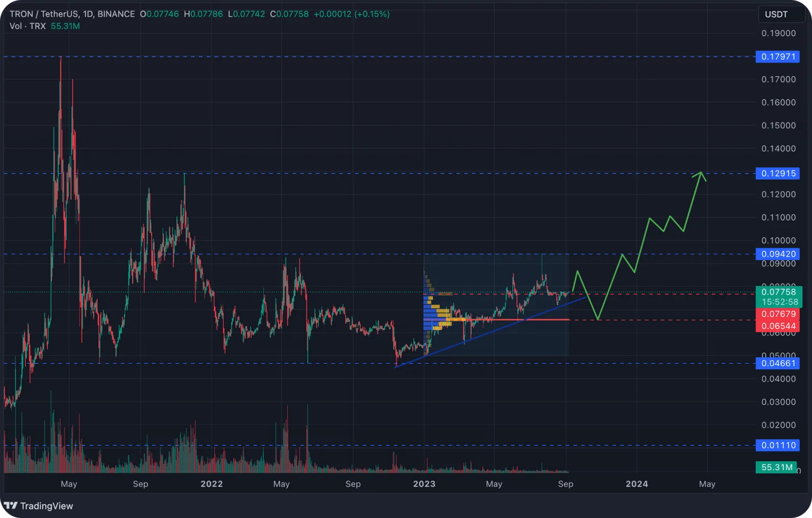Click the 0.03000 price axis tick

[779, 402]
